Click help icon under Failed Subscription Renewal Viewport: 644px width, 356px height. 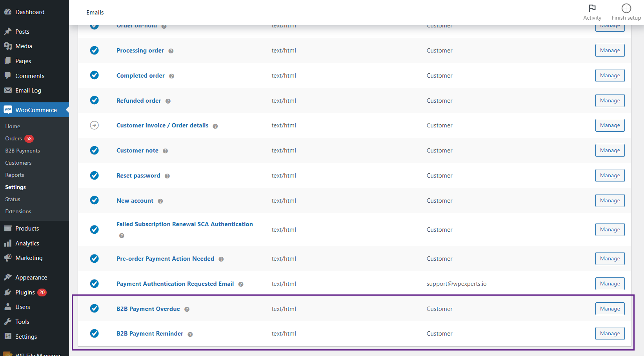(122, 236)
